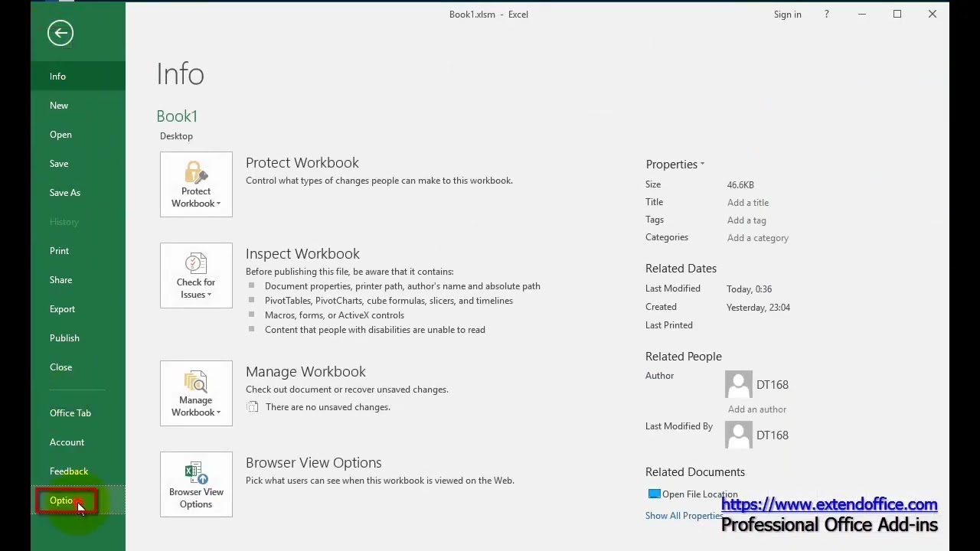This screenshot has width=980, height=551.
Task: Click the Author DT168 avatar icon
Action: click(x=739, y=385)
